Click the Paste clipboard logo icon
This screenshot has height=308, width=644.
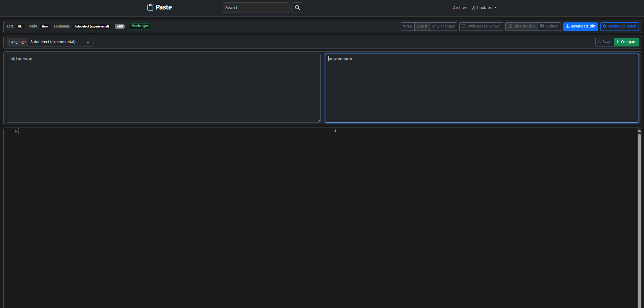pos(150,7)
